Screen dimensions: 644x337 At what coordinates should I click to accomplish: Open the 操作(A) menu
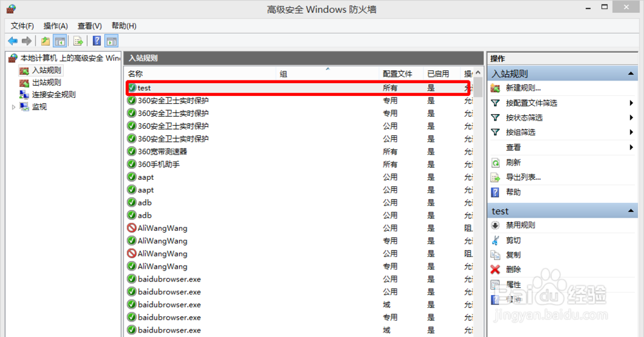point(55,26)
